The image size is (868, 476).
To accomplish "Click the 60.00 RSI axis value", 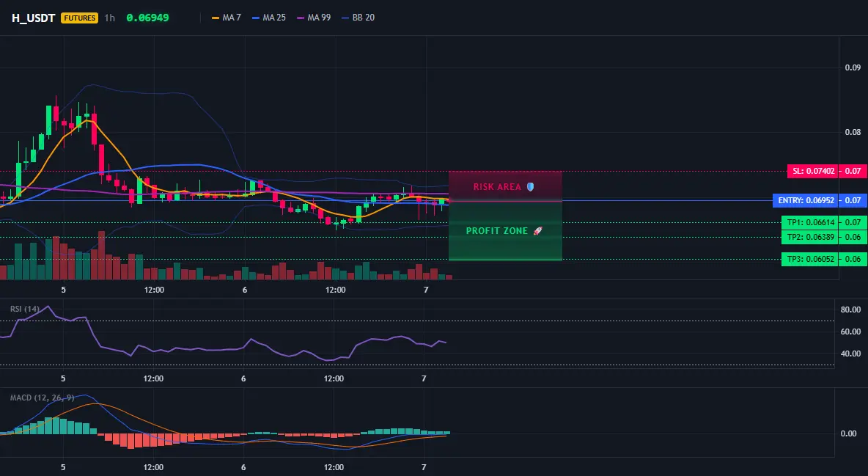I will [851, 332].
